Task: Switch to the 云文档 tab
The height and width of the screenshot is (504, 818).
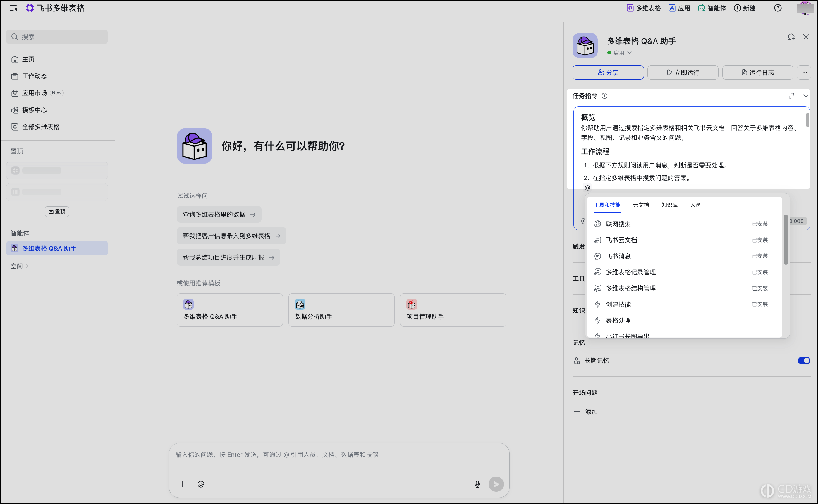Action: [x=641, y=205]
